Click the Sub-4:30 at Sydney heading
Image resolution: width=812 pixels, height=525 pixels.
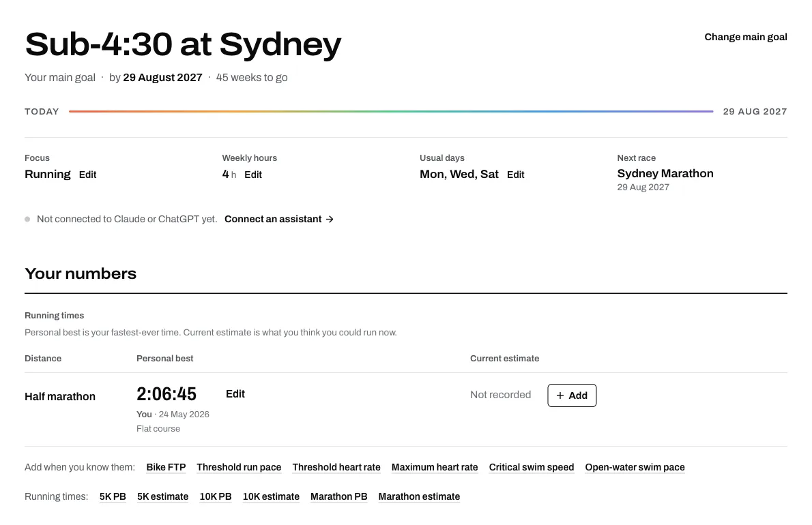(x=183, y=44)
